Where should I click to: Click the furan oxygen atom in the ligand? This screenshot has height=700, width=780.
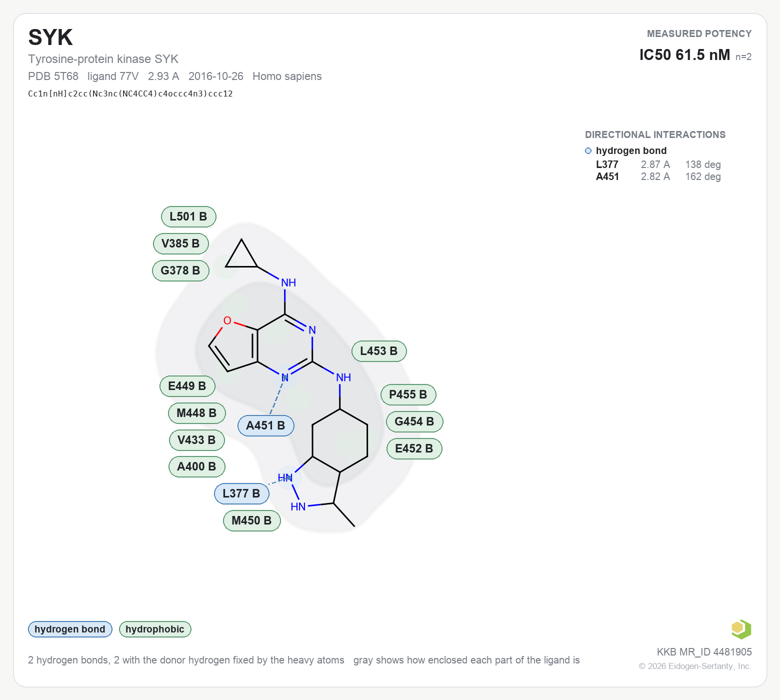pos(227,320)
